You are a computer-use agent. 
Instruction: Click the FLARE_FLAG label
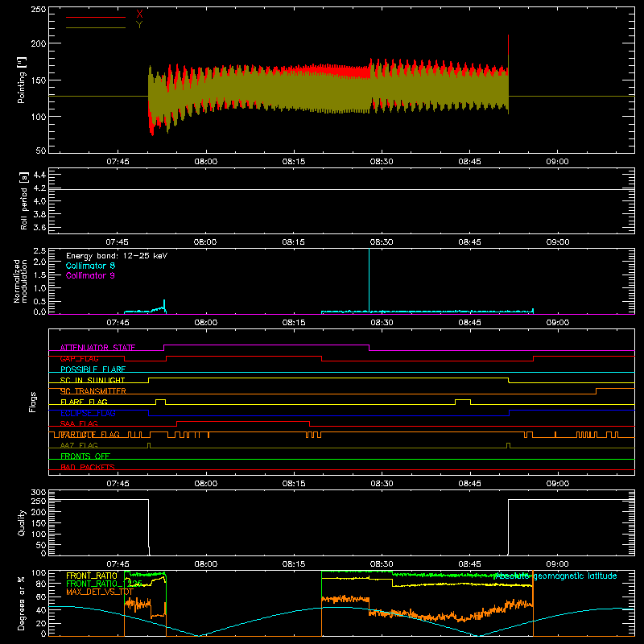(x=84, y=402)
